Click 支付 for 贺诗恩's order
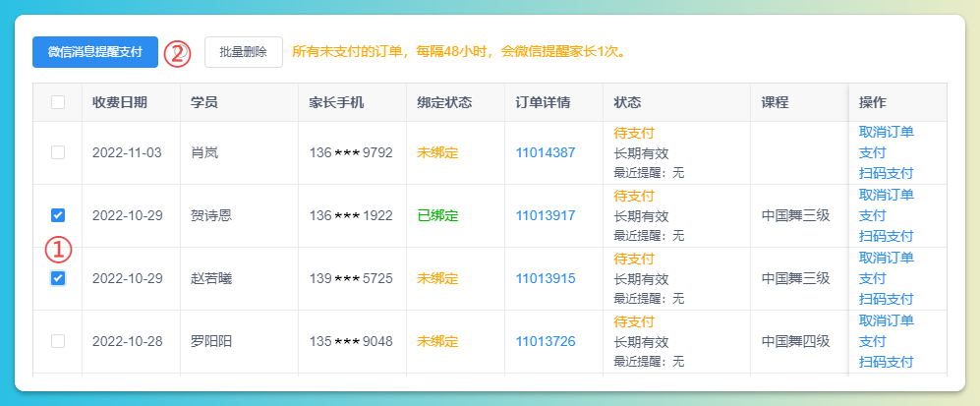This screenshot has width=980, height=406. (873, 215)
